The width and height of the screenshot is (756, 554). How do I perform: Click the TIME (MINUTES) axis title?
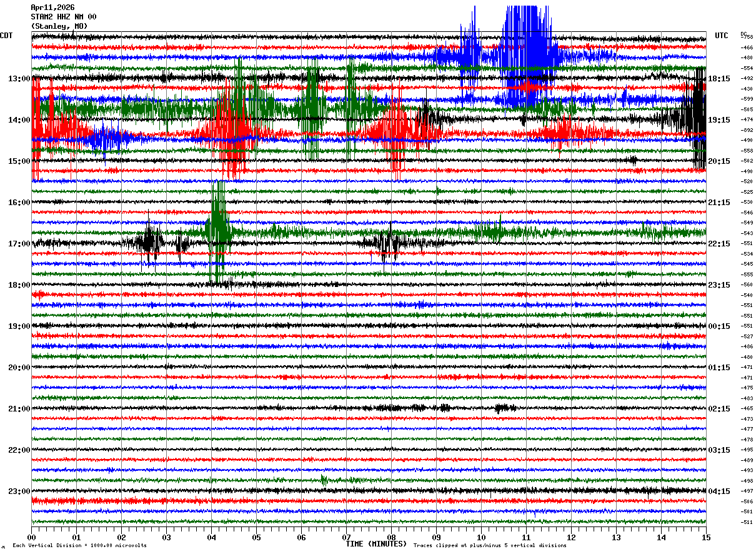point(376,544)
